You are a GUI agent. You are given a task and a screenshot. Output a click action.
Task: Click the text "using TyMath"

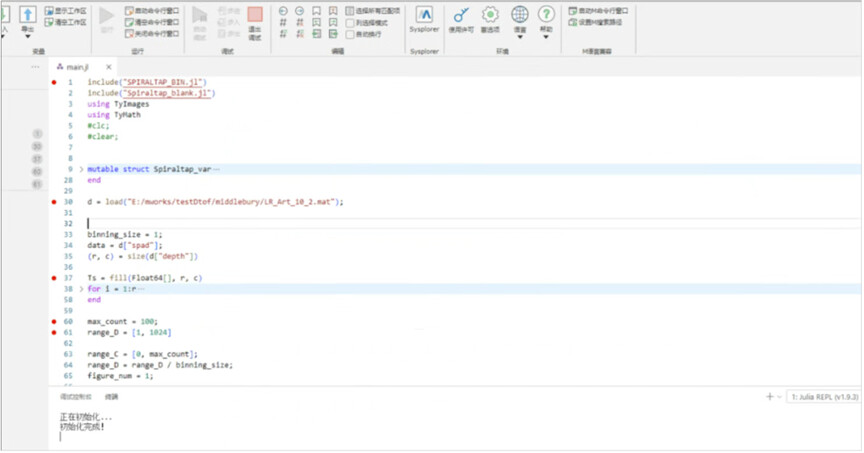point(114,115)
